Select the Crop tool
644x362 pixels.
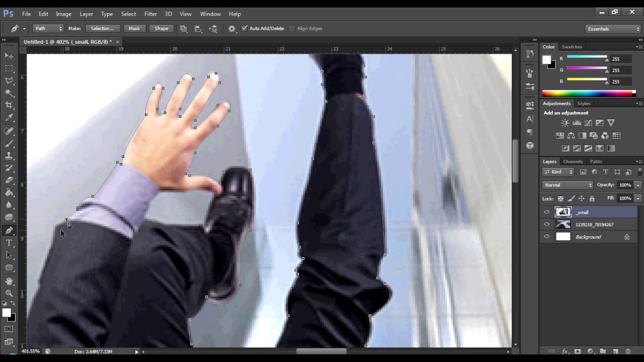[9, 105]
